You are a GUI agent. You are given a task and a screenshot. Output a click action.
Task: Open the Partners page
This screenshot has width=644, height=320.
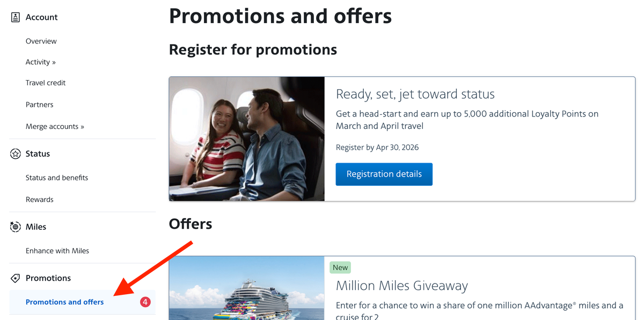(40, 104)
